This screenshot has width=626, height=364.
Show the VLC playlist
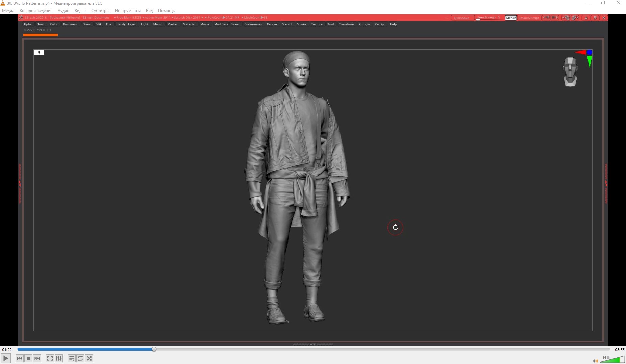(x=72, y=358)
